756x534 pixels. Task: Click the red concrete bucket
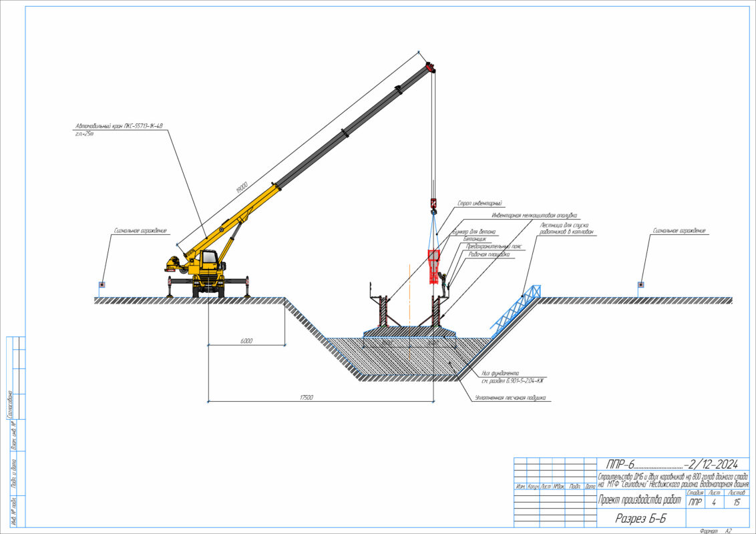click(433, 266)
